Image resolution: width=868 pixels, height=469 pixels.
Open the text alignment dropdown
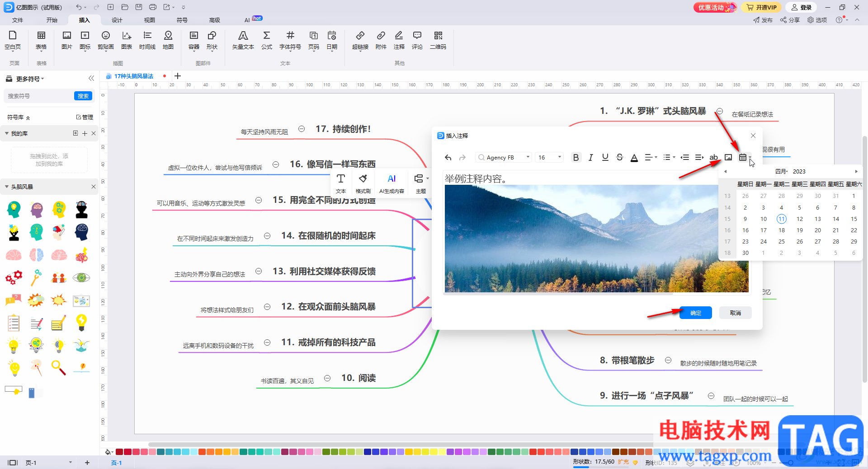[x=651, y=157]
